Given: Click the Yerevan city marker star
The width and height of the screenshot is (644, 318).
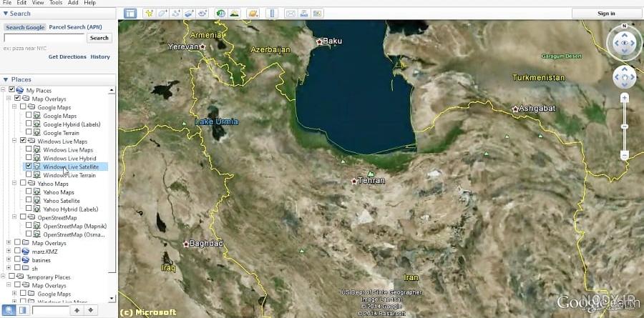Looking at the screenshot, I should (202, 46).
